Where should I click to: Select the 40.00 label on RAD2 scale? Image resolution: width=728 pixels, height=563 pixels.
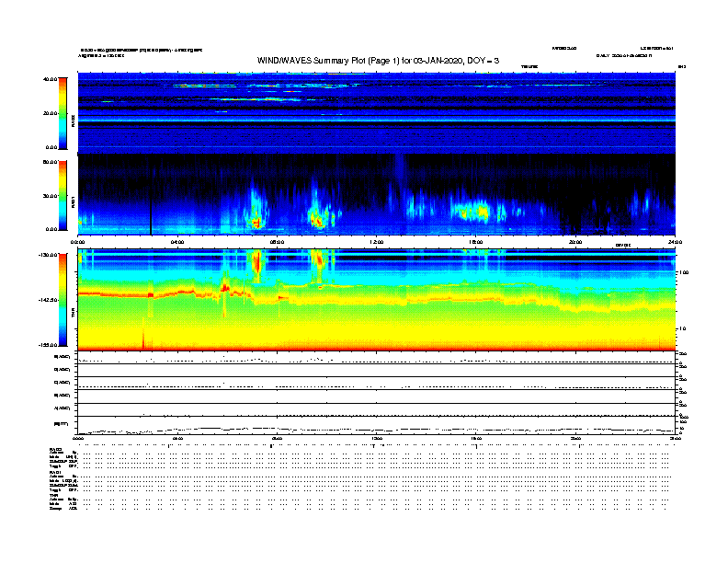[x=50, y=79]
